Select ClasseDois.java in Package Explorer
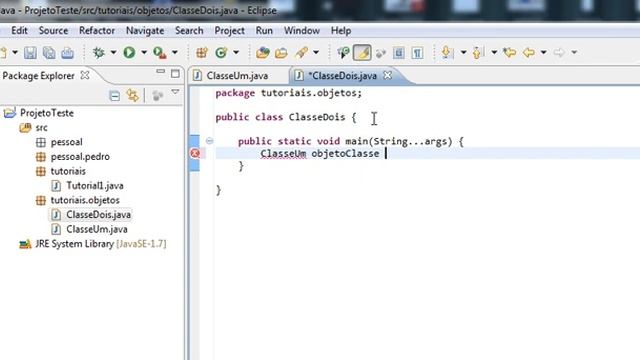This screenshot has width=640, height=360. (98, 215)
